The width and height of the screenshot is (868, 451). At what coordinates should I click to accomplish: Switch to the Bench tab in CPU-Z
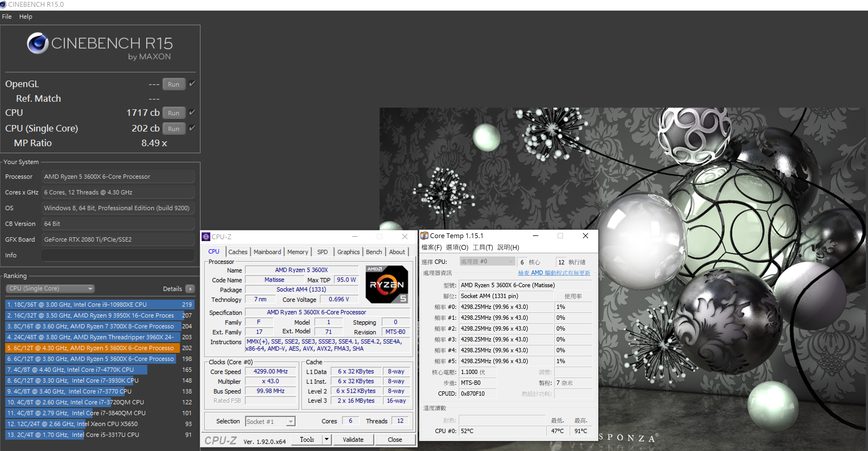[x=374, y=252]
